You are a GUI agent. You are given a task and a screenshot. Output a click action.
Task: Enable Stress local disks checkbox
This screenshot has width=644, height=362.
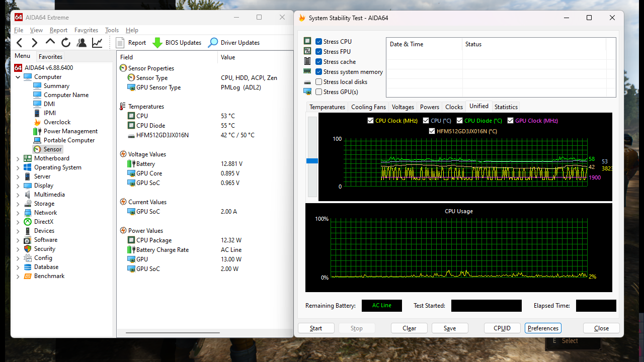tap(318, 82)
